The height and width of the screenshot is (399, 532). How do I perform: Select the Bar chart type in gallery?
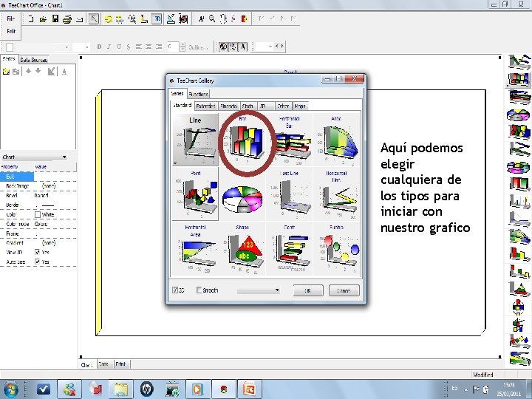[x=242, y=140]
